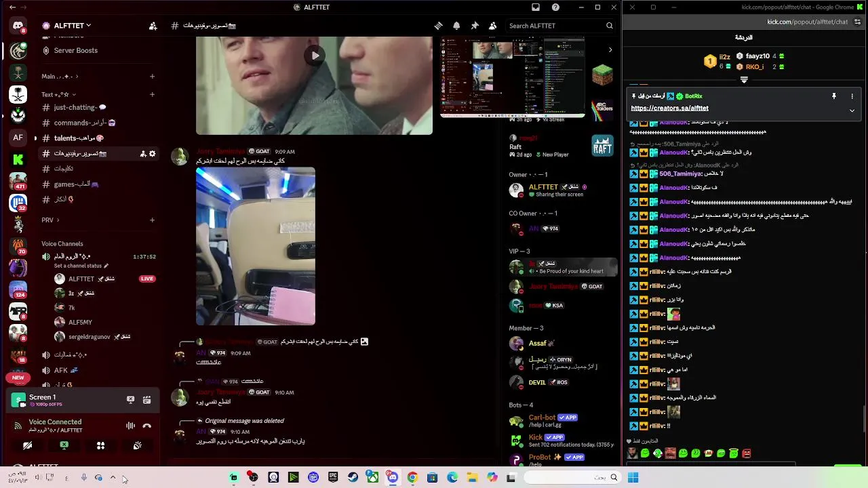Image resolution: width=868 pixels, height=488 pixels.
Task: Show pinned messages in Discord channel
Action: [475, 26]
